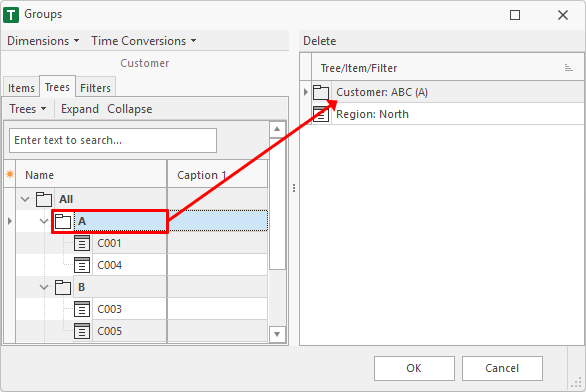Click the item icon beside Region: North
This screenshot has height=392, width=586.
coord(321,114)
